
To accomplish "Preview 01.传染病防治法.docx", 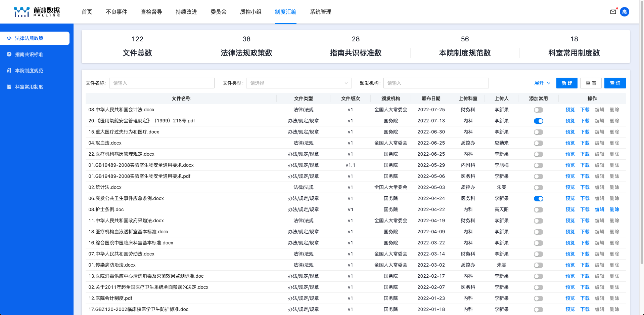I will 570,265.
